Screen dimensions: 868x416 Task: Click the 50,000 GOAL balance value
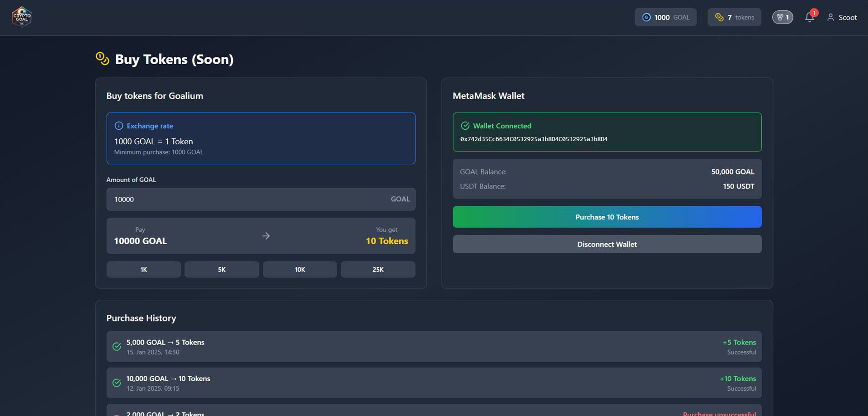click(x=733, y=172)
